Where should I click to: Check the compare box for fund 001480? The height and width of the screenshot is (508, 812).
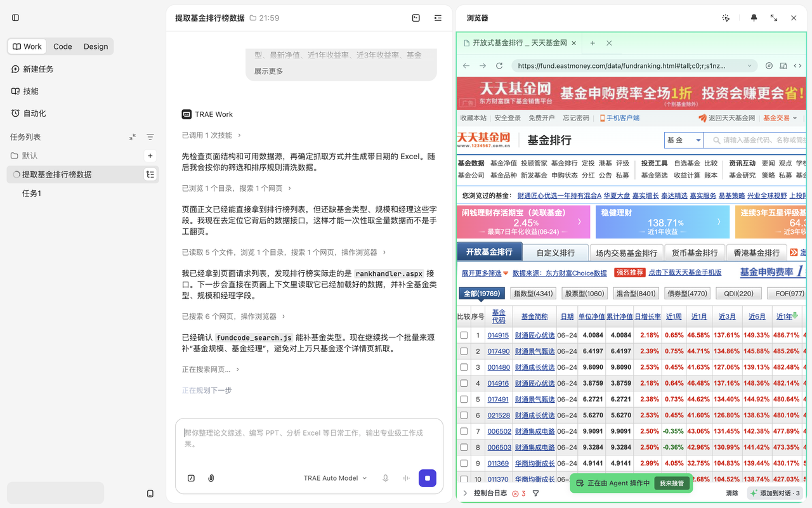click(x=464, y=367)
